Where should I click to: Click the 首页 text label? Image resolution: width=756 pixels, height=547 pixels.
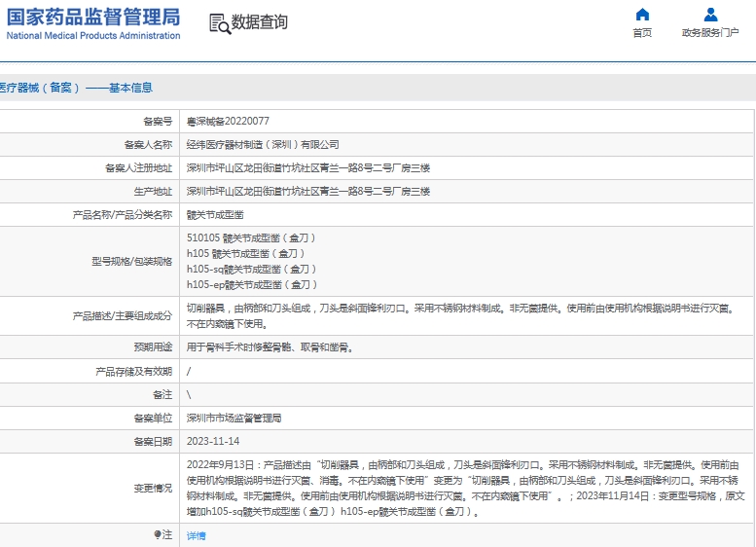point(642,32)
